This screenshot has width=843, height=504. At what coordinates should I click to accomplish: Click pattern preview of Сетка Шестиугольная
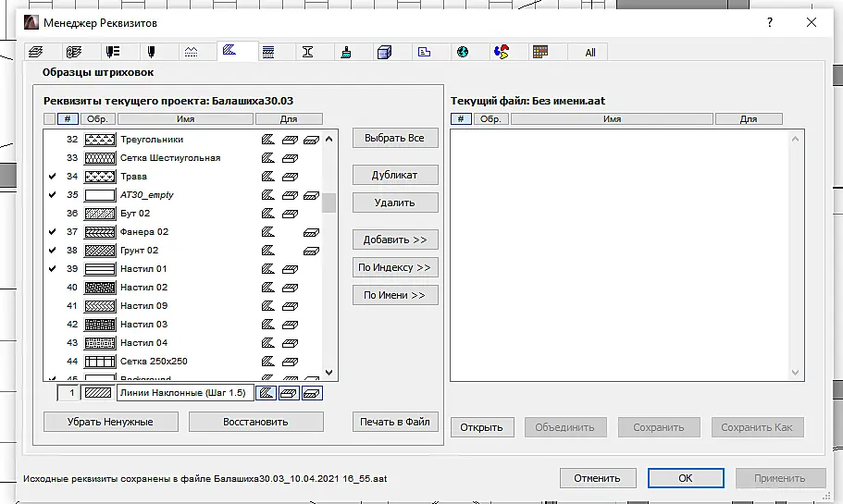(x=100, y=158)
